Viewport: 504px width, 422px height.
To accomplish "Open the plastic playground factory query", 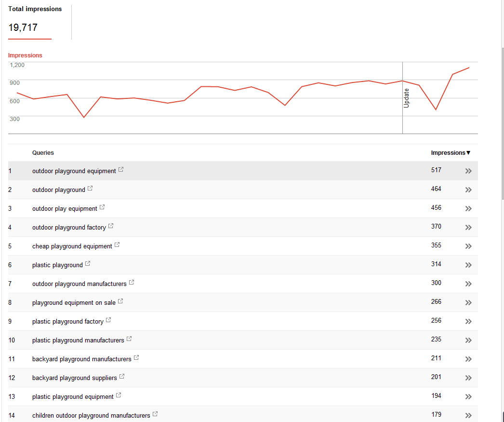I will click(x=68, y=321).
